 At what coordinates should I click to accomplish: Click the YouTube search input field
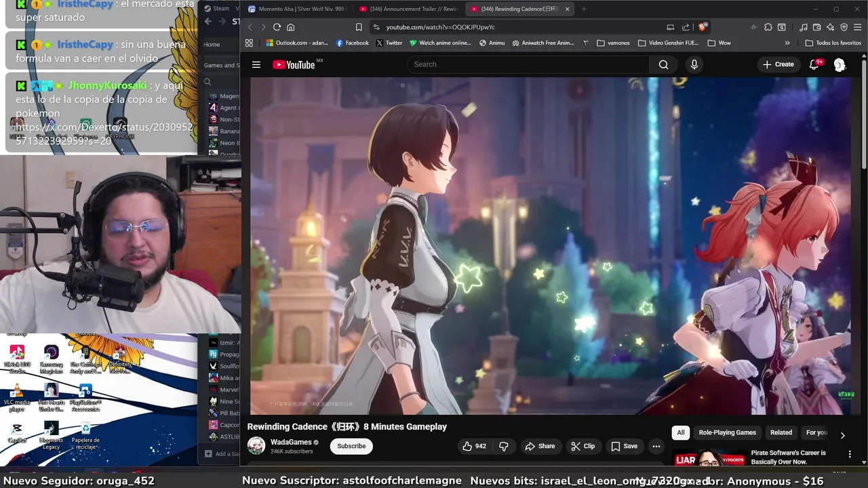pos(529,64)
